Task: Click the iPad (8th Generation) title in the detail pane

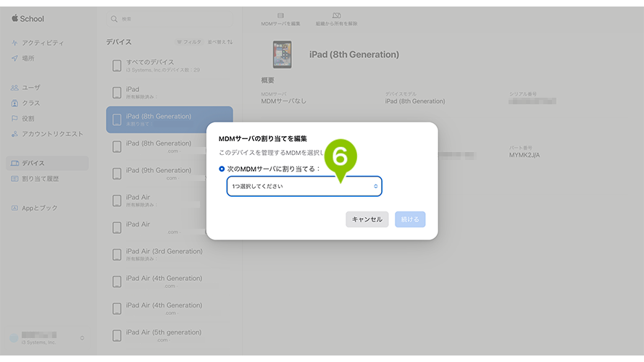Action: pos(354,54)
